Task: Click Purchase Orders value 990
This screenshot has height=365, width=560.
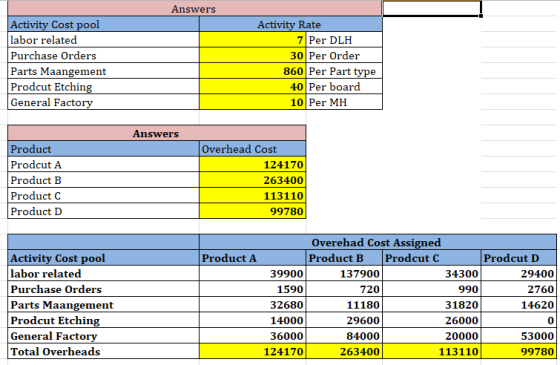Action: pos(431,289)
